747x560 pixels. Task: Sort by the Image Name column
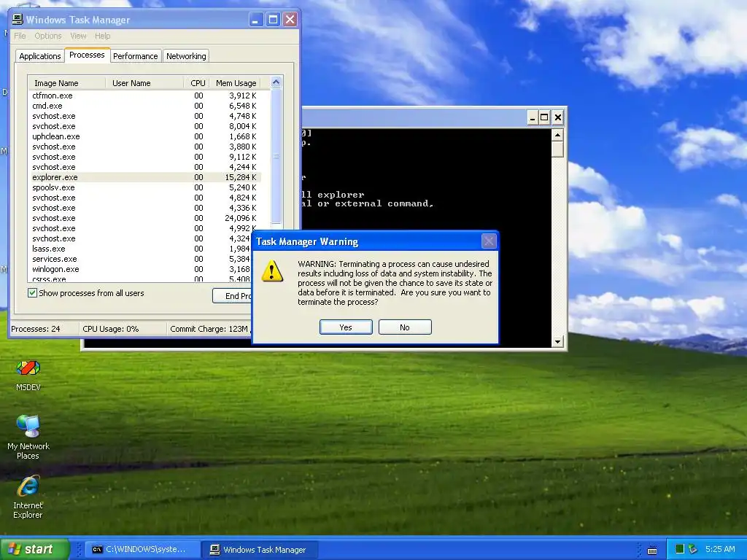(66, 83)
